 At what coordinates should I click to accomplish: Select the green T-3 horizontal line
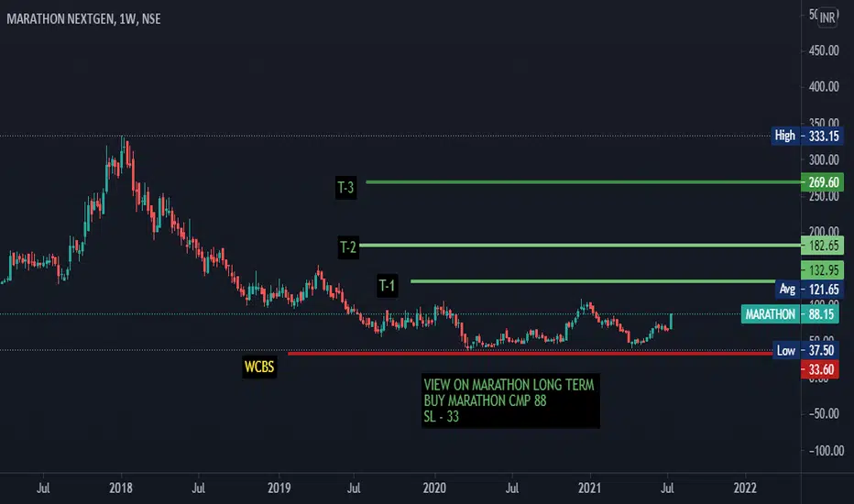click(x=584, y=182)
